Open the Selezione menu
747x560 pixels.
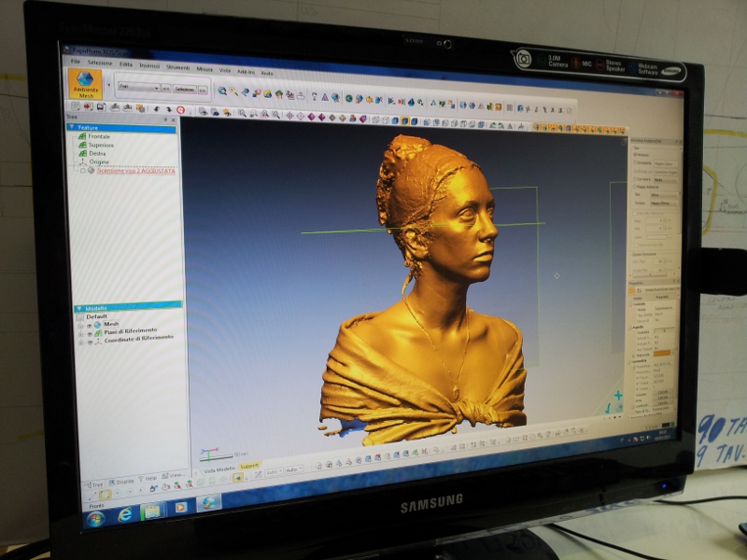(100, 63)
